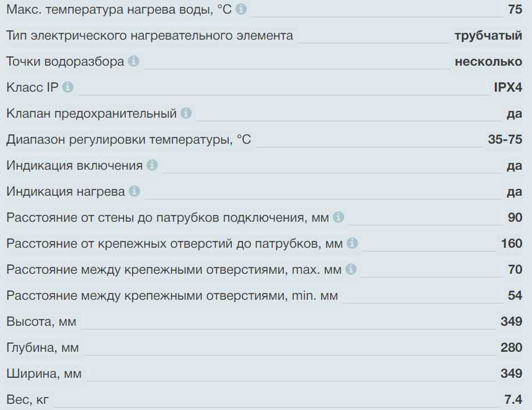The height and width of the screenshot is (410, 532).
Task: Select the трубчатый value text
Action: pyautogui.click(x=488, y=35)
